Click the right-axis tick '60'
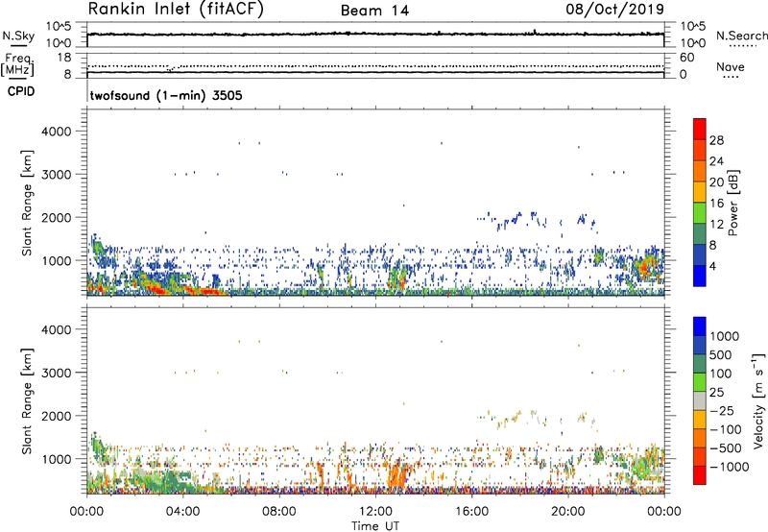The height and width of the screenshot is (532, 768). (x=686, y=58)
